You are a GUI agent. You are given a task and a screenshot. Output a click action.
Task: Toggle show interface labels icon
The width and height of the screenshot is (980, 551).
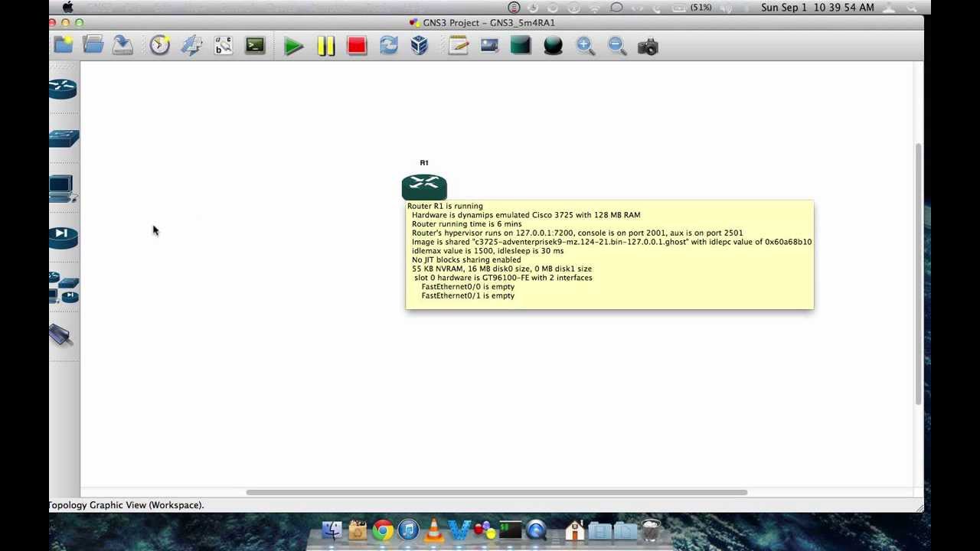(x=223, y=46)
